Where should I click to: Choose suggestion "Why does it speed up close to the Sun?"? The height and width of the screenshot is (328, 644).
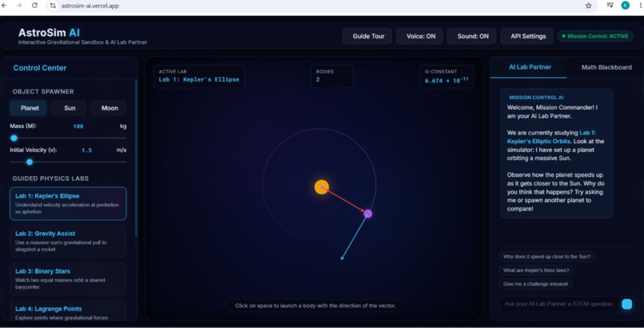click(x=547, y=257)
